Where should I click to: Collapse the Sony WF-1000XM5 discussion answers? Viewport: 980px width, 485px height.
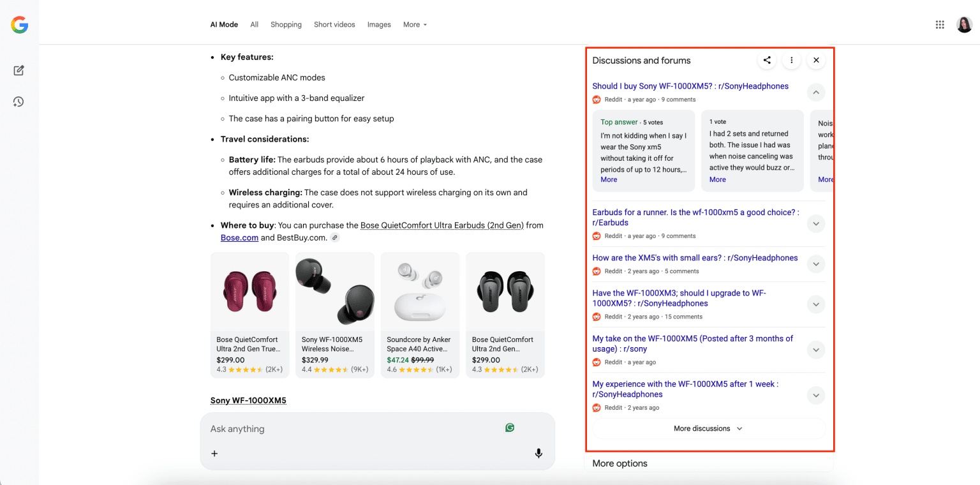pyautogui.click(x=815, y=92)
